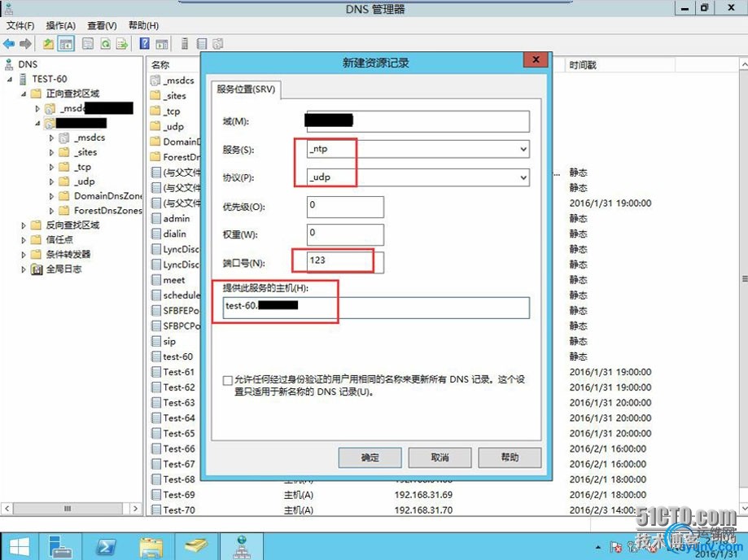Collapse the 正向查找区域 node
748x560 pixels.
click(24, 94)
